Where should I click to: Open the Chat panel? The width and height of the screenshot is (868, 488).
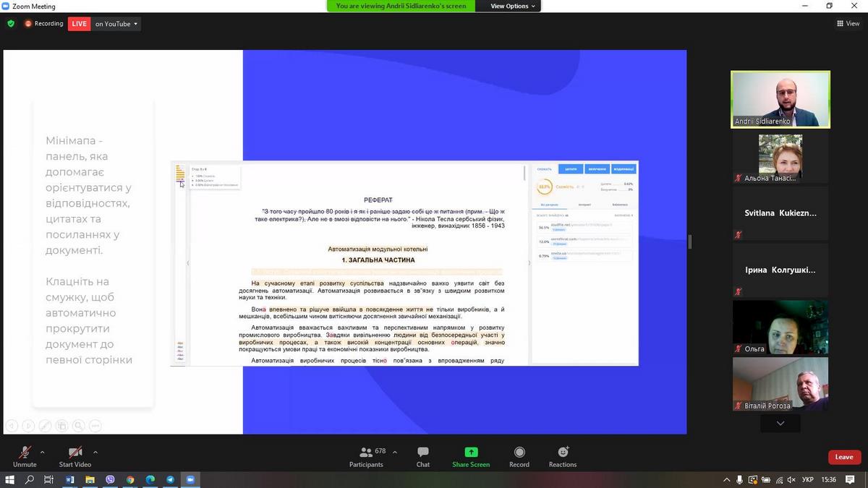click(x=423, y=453)
